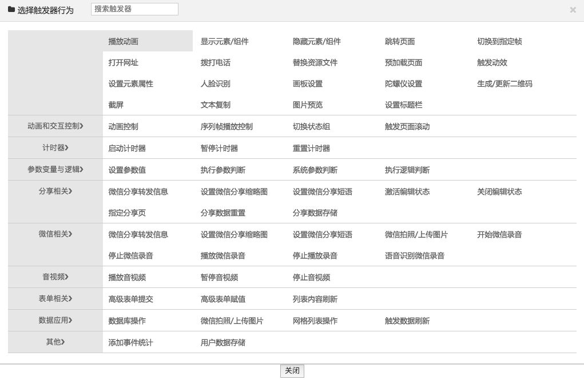
Task: Click the folder icon next to 选择触发器行为
Action: (x=11, y=10)
